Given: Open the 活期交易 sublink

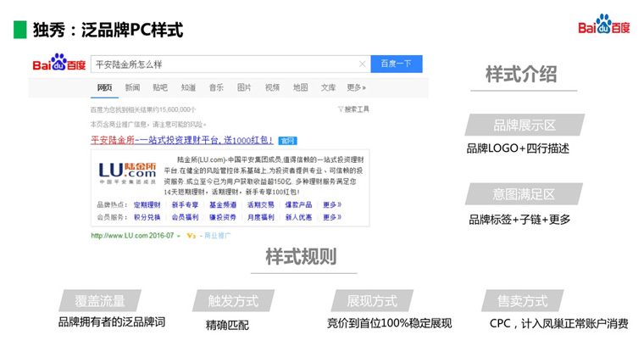Looking at the screenshot, I should (x=260, y=204).
